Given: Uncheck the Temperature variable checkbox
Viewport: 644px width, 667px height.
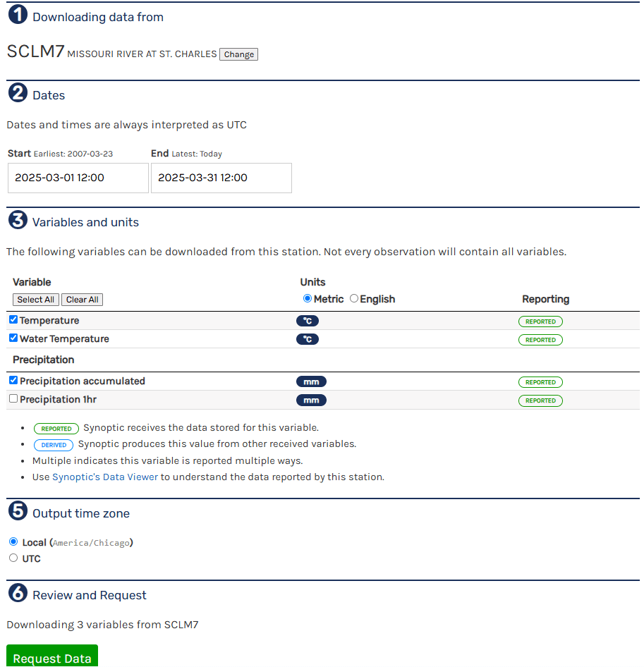Looking at the screenshot, I should [13, 319].
